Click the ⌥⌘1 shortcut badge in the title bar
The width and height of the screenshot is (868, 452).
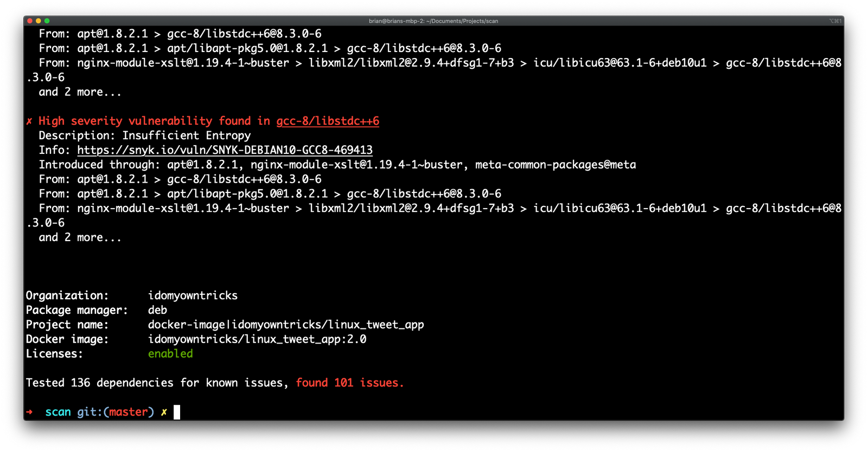click(x=835, y=21)
